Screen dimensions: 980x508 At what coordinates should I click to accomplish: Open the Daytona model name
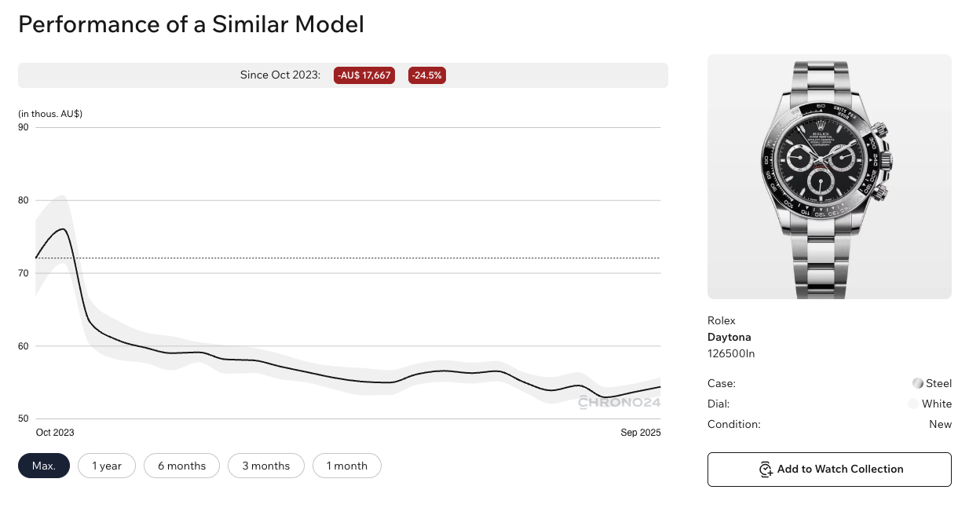pyautogui.click(x=729, y=338)
